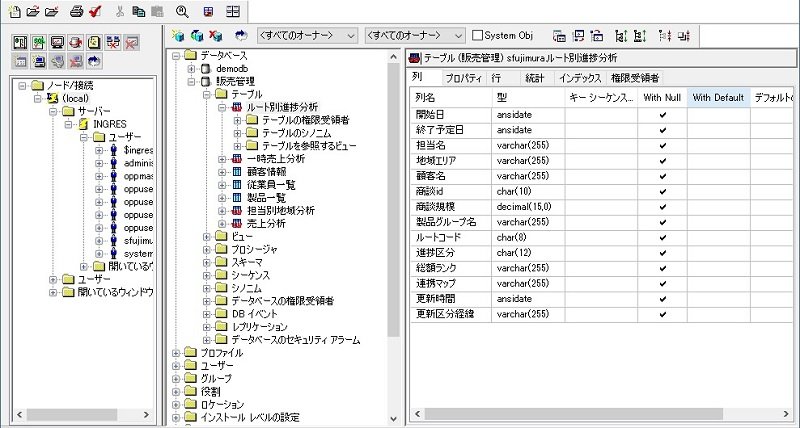Screen dimensions: 800x428
Task: Toggle With Null checkmark in 更新時間 row
Action: tap(662, 299)
